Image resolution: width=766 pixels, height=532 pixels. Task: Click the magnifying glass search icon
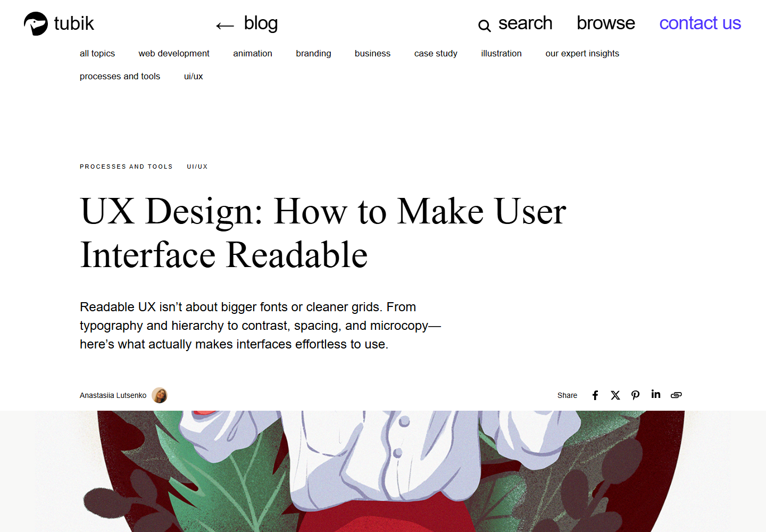pyautogui.click(x=484, y=25)
